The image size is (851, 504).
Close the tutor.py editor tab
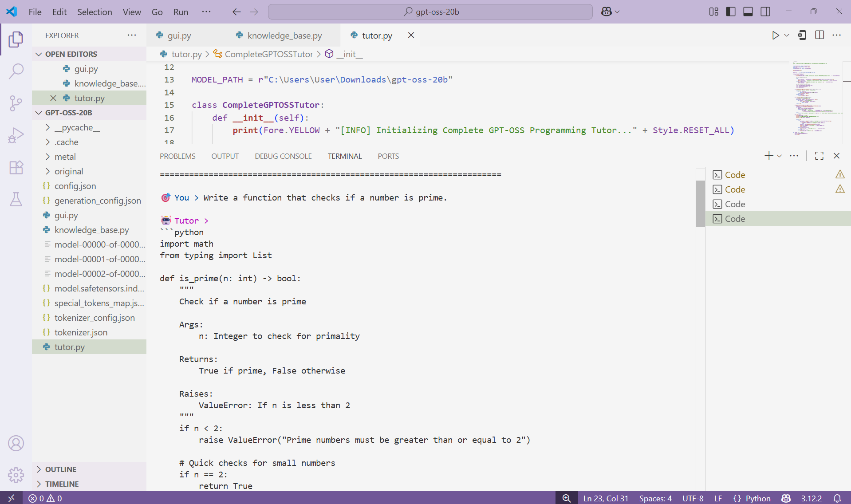[411, 35]
